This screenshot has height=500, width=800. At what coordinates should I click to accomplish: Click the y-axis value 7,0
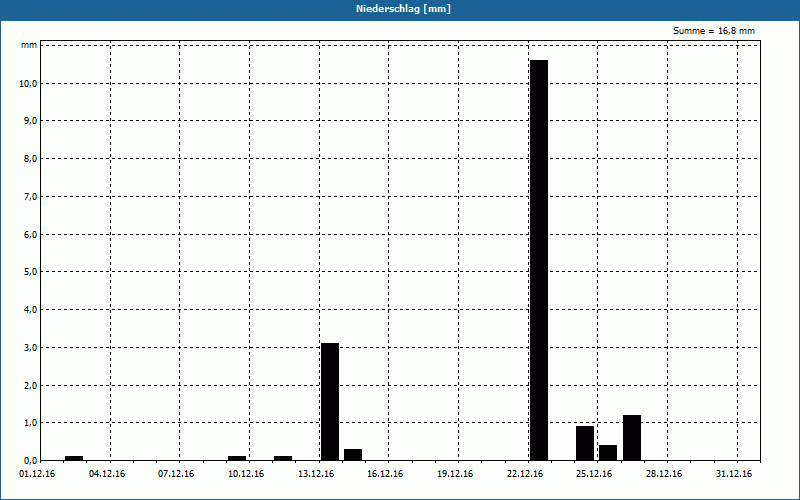tap(30, 196)
